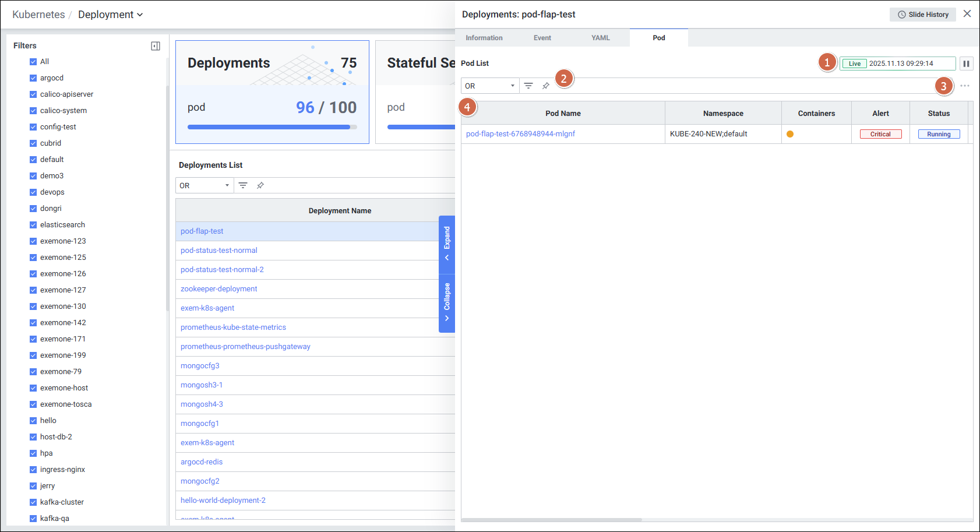Click the Pod List filter icon
This screenshot has height=532, width=980.
tap(528, 86)
